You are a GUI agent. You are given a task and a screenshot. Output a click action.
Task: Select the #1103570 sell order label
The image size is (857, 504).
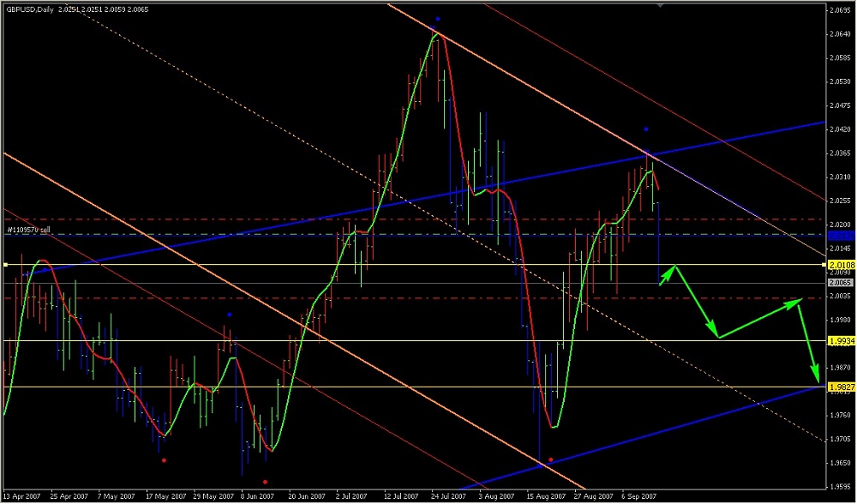click(27, 230)
